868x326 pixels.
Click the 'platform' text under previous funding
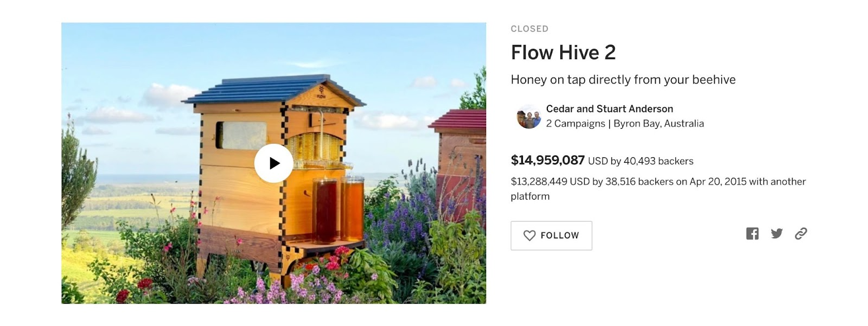(530, 196)
